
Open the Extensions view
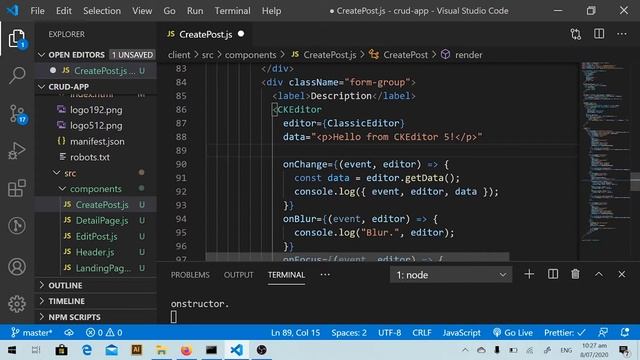point(17,188)
